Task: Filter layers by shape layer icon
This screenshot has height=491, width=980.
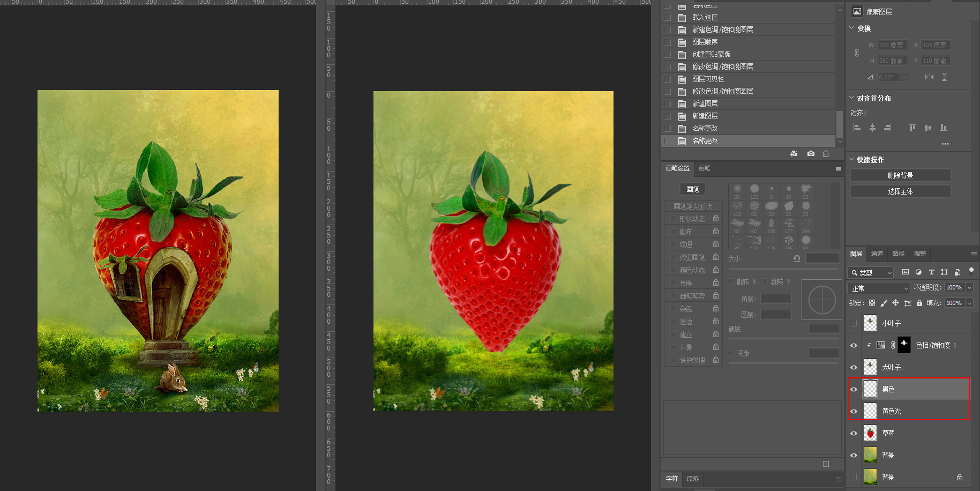Action: 944,272
